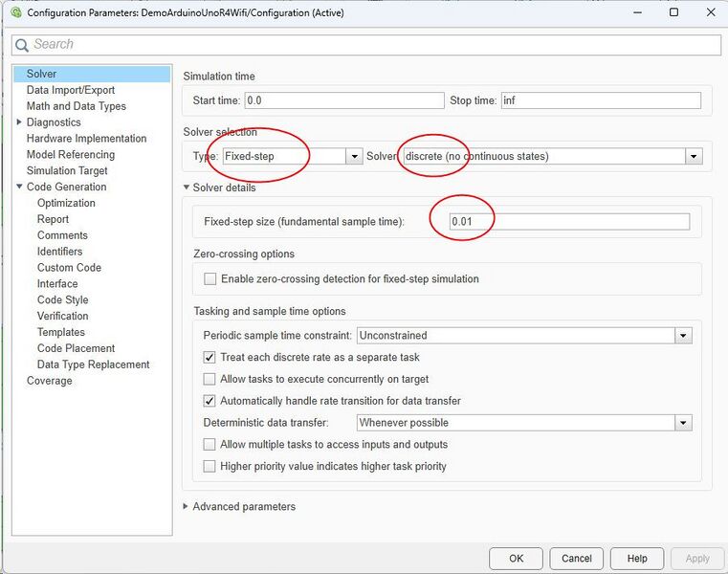
Task: Select Solver in the category tree
Action: point(92,74)
